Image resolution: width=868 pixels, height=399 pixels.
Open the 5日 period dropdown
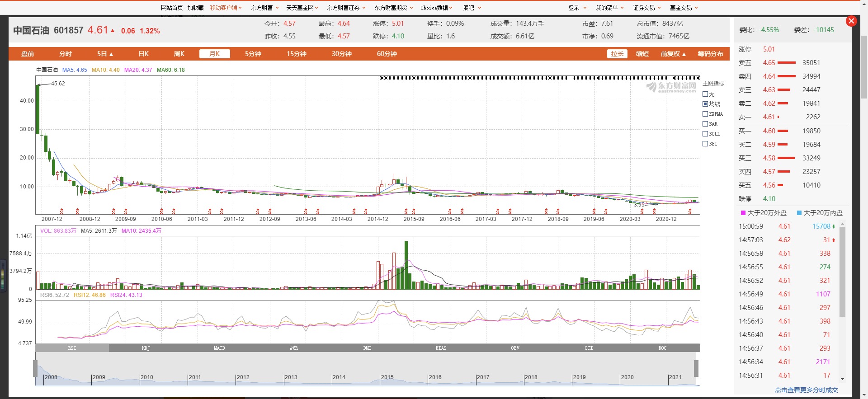(105, 54)
